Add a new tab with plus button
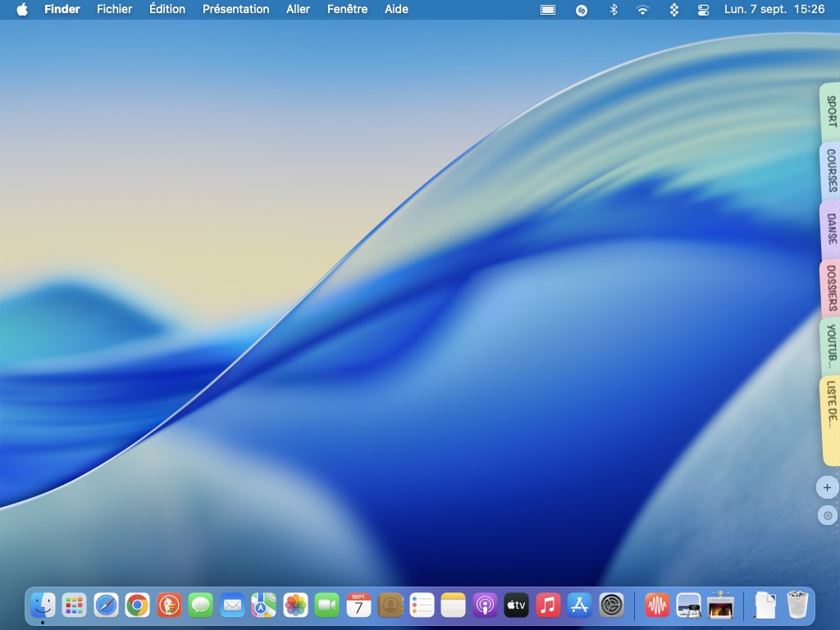 point(827,487)
